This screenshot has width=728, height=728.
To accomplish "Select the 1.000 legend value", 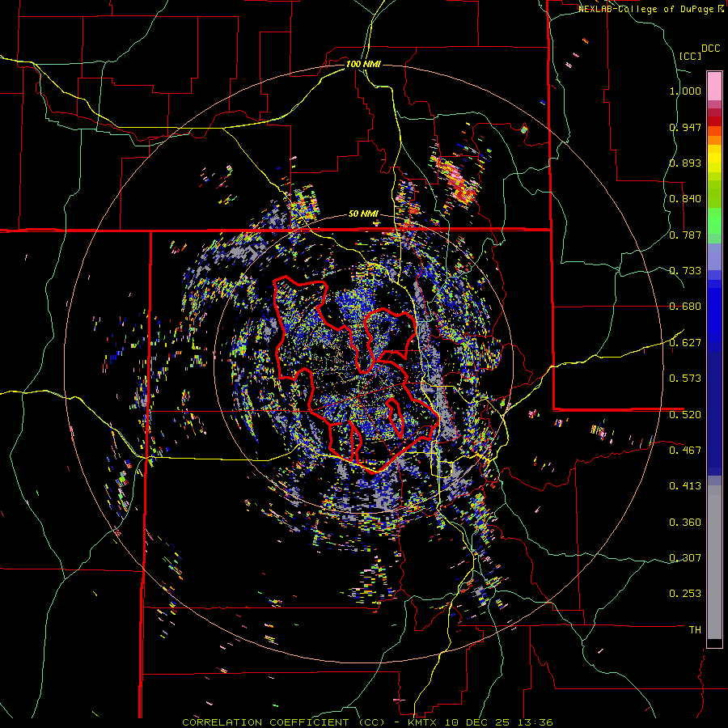I will pos(685,91).
